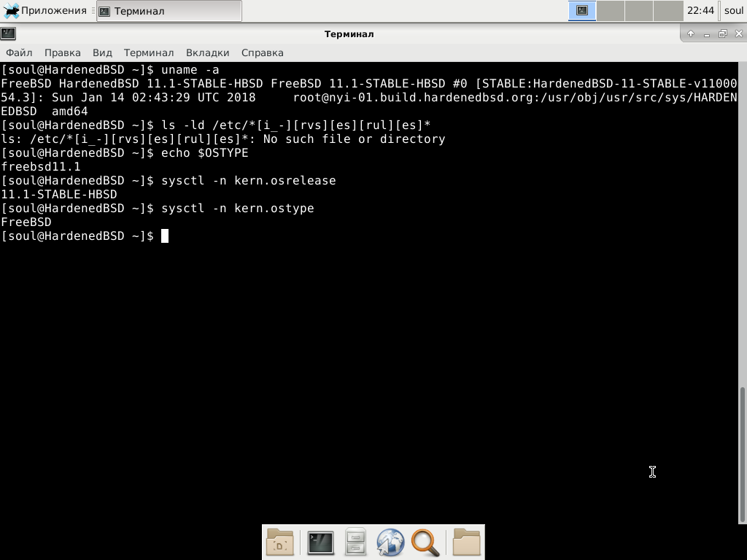Close the terminal window
This screenshot has height=560, width=747.
(739, 34)
